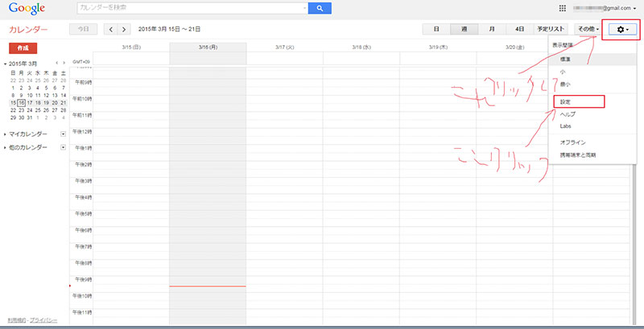Expand the マイカレンダー section

5,134
